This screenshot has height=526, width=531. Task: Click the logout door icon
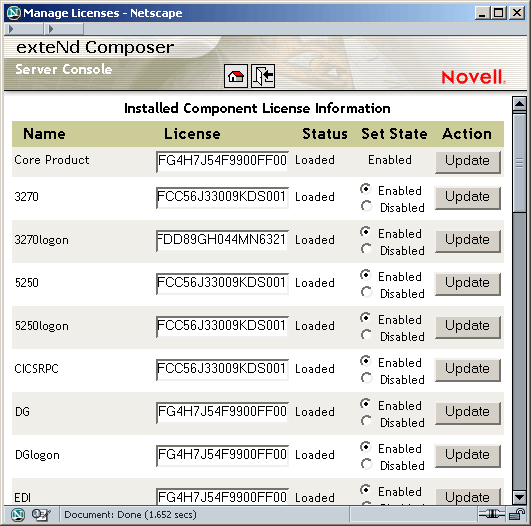point(263,76)
